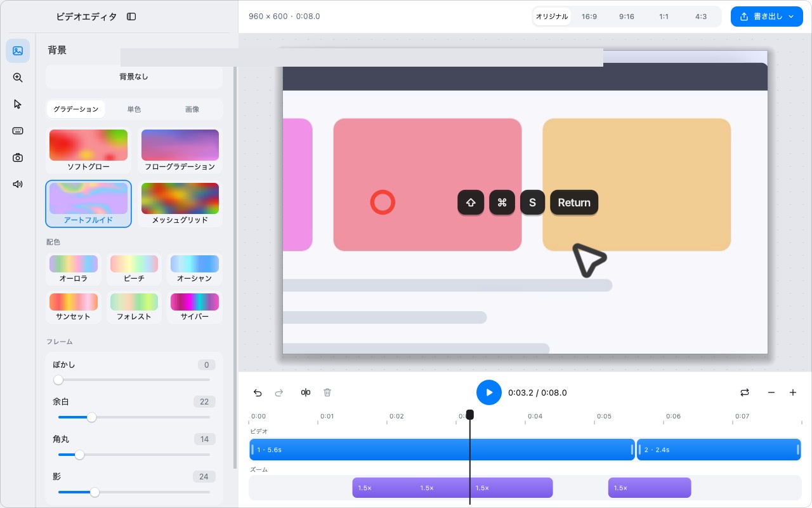This screenshot has height=508, width=812.
Task: Open the zoom settings sidebar icon
Action: click(18, 77)
